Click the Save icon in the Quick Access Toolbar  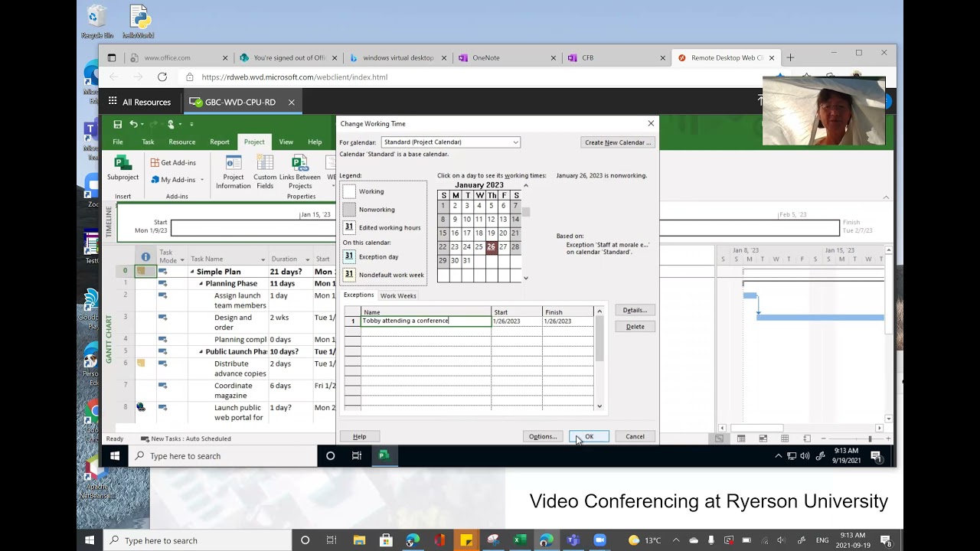[x=117, y=124]
